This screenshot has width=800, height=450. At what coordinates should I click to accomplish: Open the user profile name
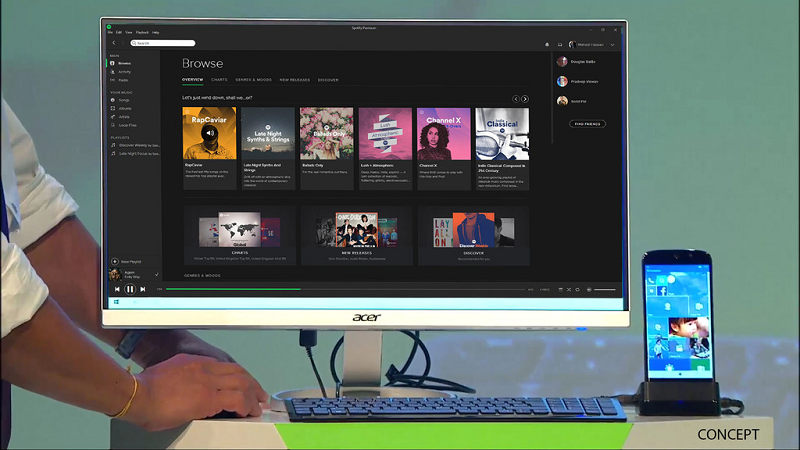591,44
